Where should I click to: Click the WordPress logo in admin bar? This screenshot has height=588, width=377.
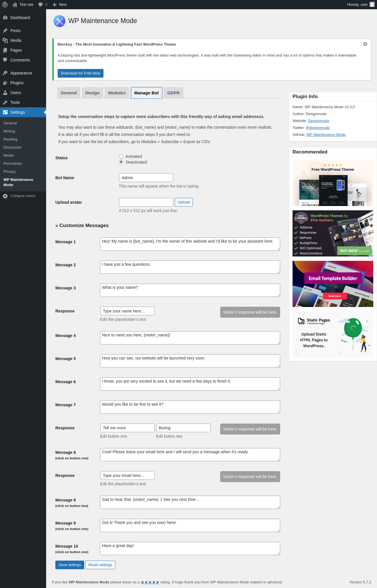click(x=5, y=5)
